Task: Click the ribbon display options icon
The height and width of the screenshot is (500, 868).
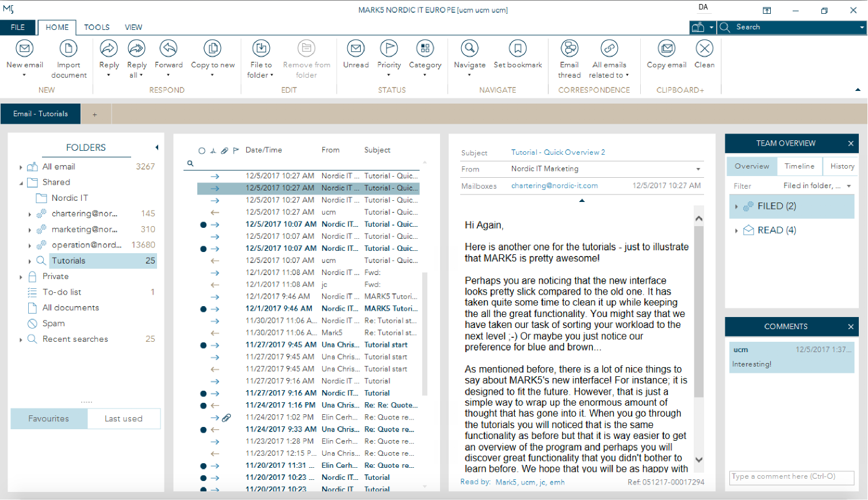Action: [x=767, y=10]
